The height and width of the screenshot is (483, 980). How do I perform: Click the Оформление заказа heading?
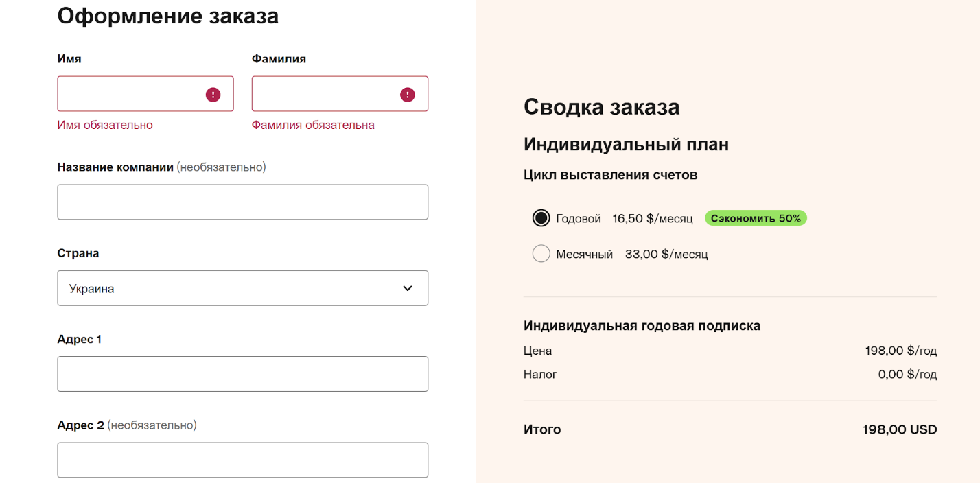click(168, 16)
